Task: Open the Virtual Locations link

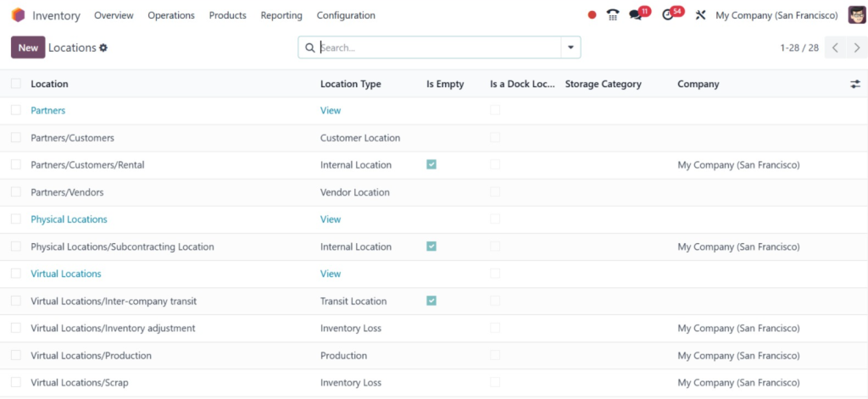Action: point(66,274)
